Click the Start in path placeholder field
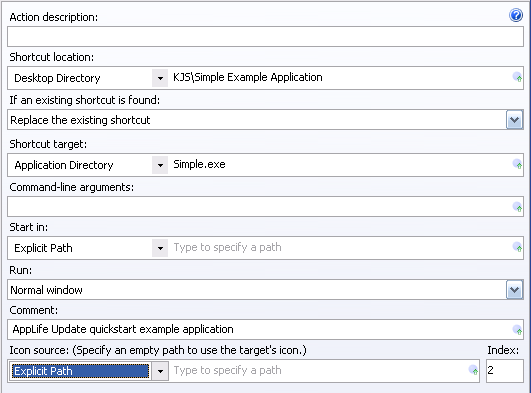Image resolution: width=531 pixels, height=393 pixels. pyautogui.click(x=341, y=248)
